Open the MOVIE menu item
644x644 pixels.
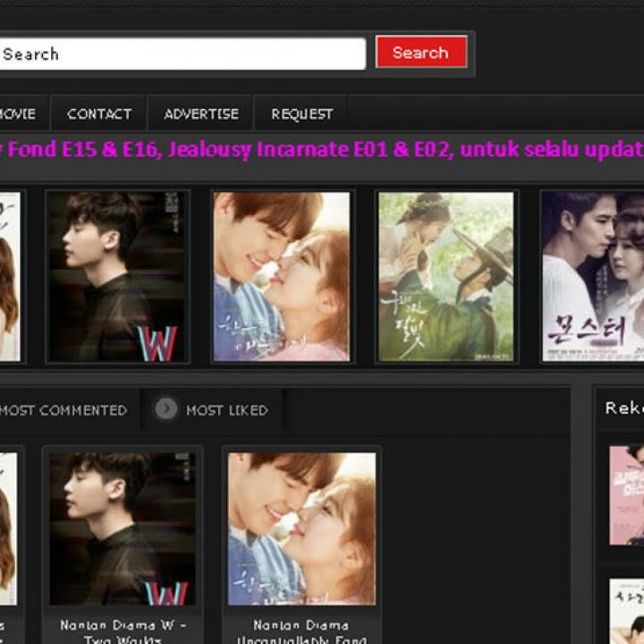click(x=18, y=114)
